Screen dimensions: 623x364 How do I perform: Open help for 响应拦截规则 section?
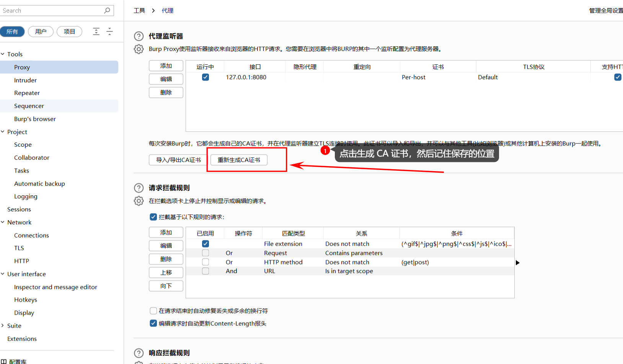pos(139,353)
